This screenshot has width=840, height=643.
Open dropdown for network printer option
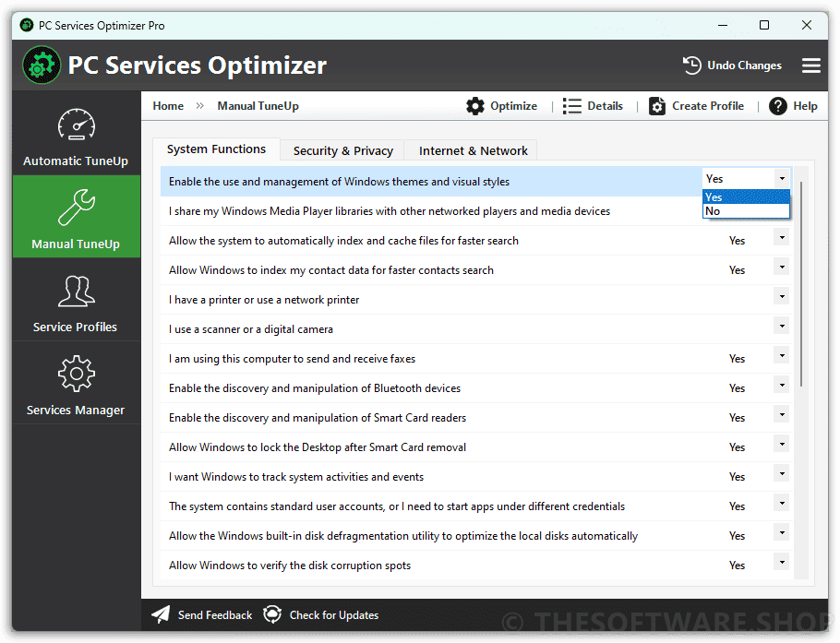782,296
